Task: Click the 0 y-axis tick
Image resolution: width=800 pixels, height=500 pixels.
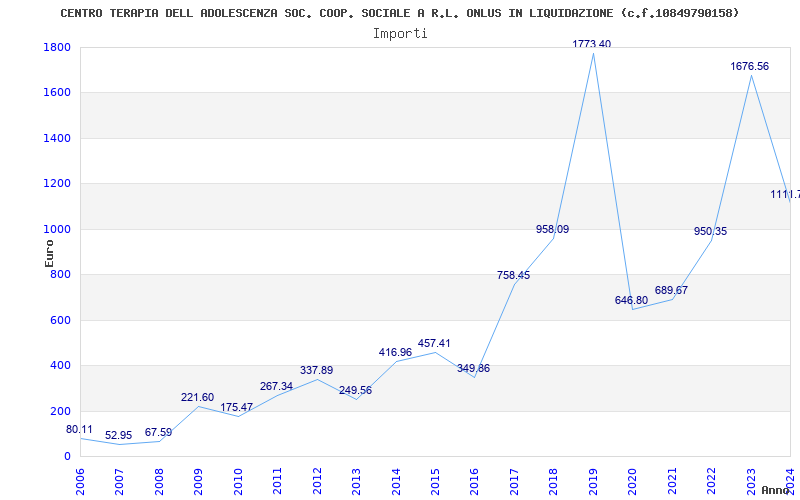Action: [x=67, y=457]
